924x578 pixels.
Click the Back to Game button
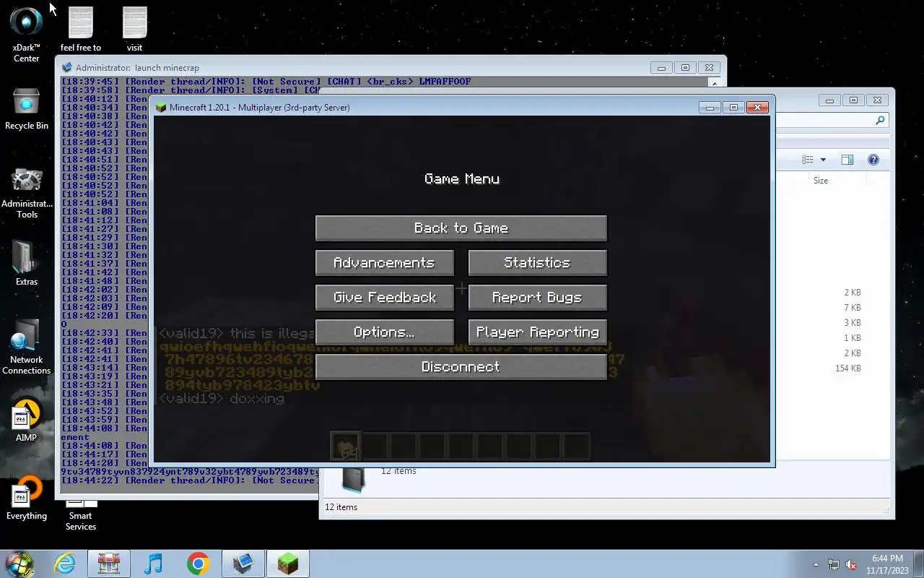coord(461,228)
